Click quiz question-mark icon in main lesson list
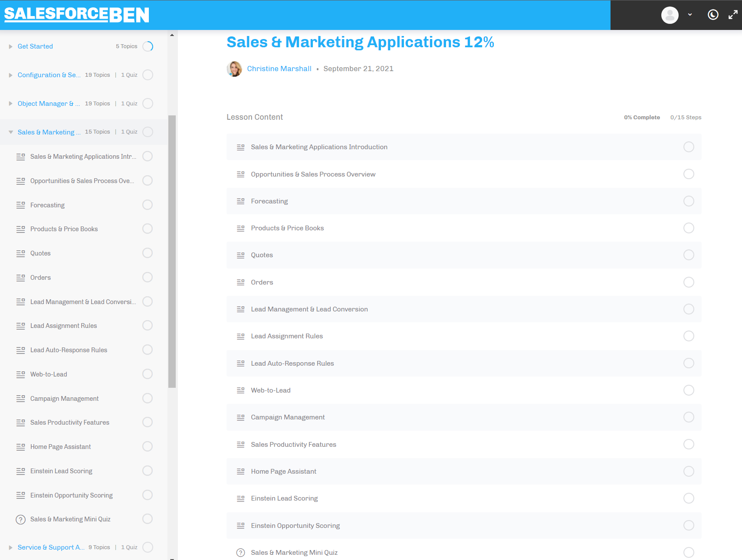Screen dimensions: 742x560 tap(240, 553)
